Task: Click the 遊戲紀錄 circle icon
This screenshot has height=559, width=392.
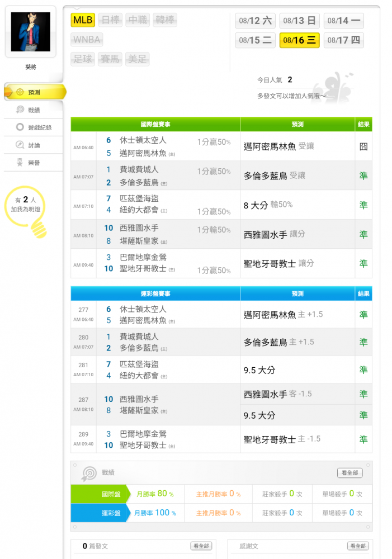Action: pos(20,127)
